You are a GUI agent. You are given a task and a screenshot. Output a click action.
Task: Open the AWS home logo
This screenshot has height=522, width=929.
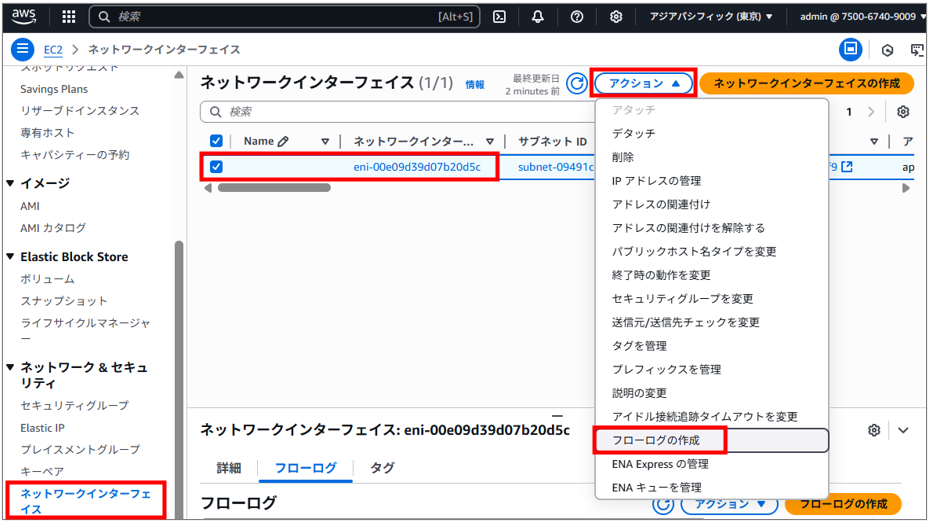(24, 16)
